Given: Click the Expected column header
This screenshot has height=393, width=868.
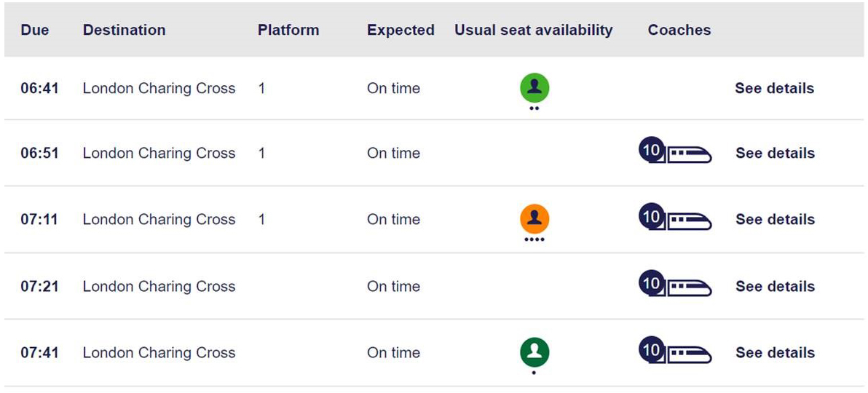Looking at the screenshot, I should [401, 30].
